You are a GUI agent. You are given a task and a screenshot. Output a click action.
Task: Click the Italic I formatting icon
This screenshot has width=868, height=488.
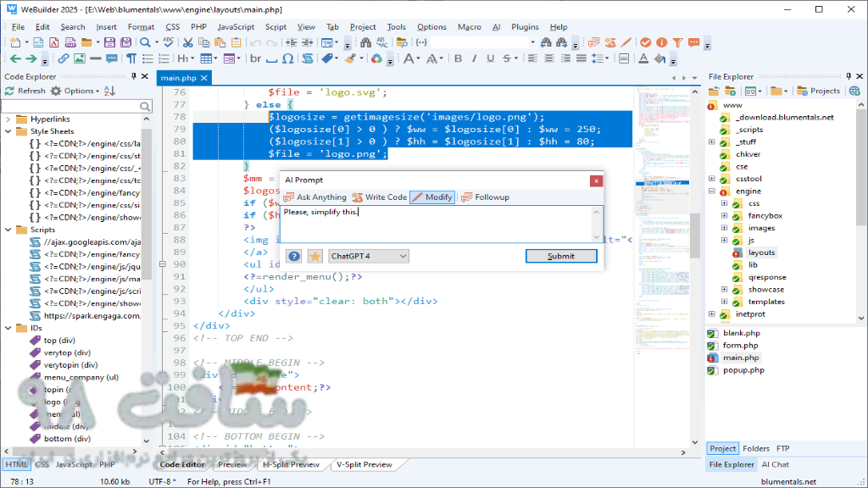pyautogui.click(x=474, y=58)
